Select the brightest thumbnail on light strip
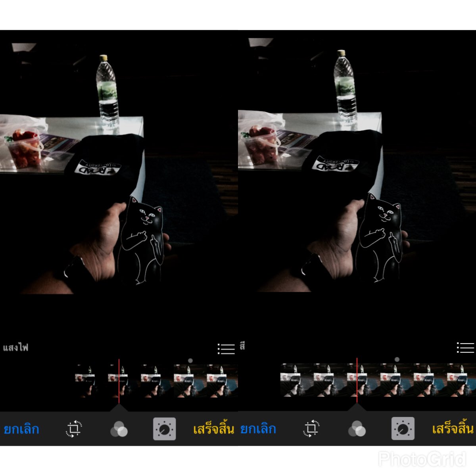 (x=223, y=381)
